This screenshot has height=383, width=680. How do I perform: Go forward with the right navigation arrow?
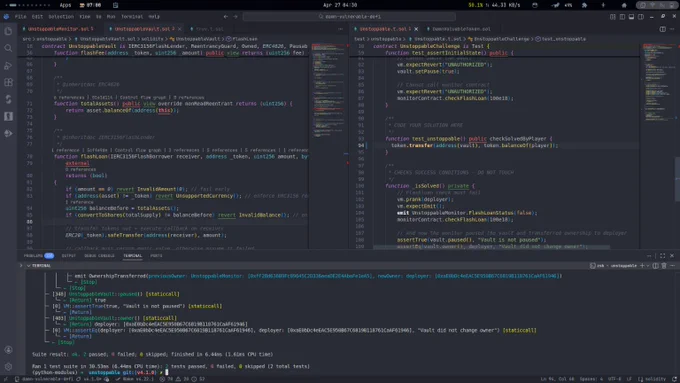tap(235, 16)
